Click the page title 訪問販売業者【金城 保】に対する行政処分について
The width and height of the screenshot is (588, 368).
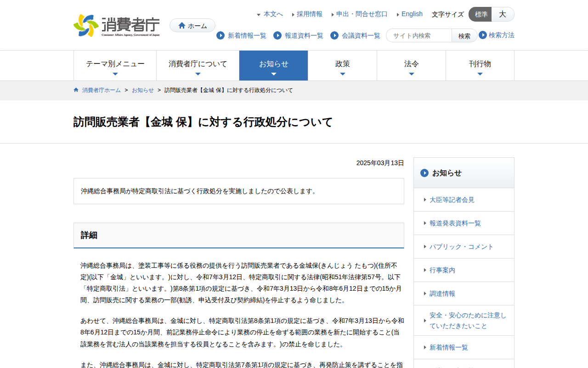click(x=203, y=122)
